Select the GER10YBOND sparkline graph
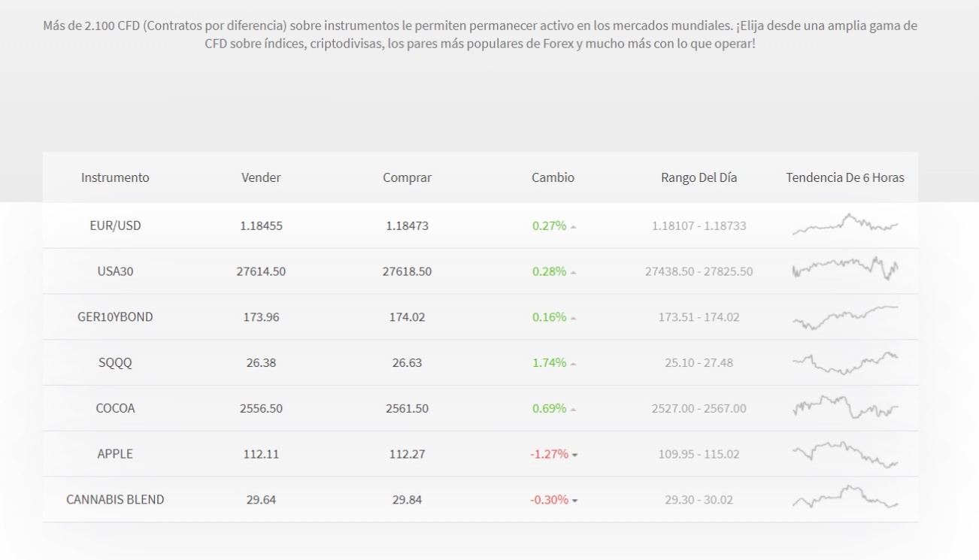The height and width of the screenshot is (560, 979). (x=844, y=316)
